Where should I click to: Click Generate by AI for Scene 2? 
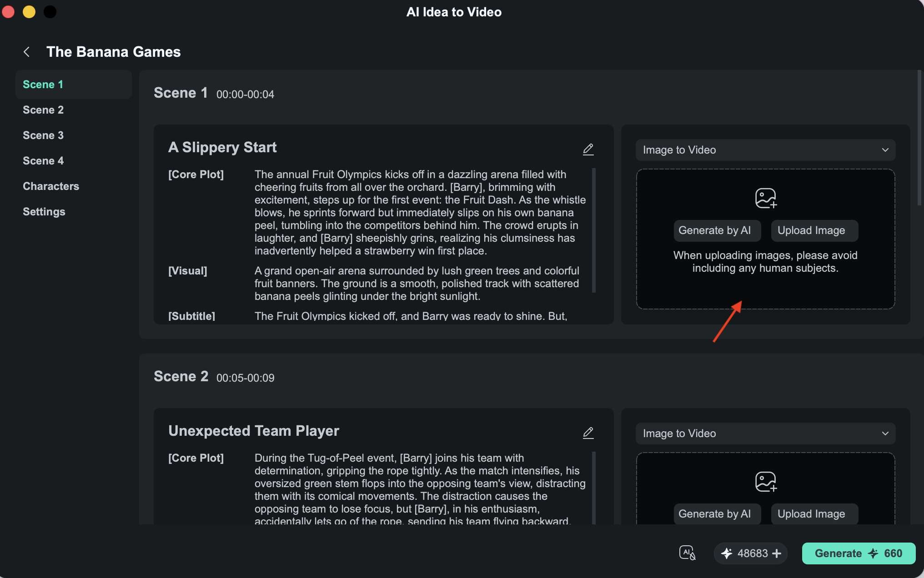click(717, 514)
